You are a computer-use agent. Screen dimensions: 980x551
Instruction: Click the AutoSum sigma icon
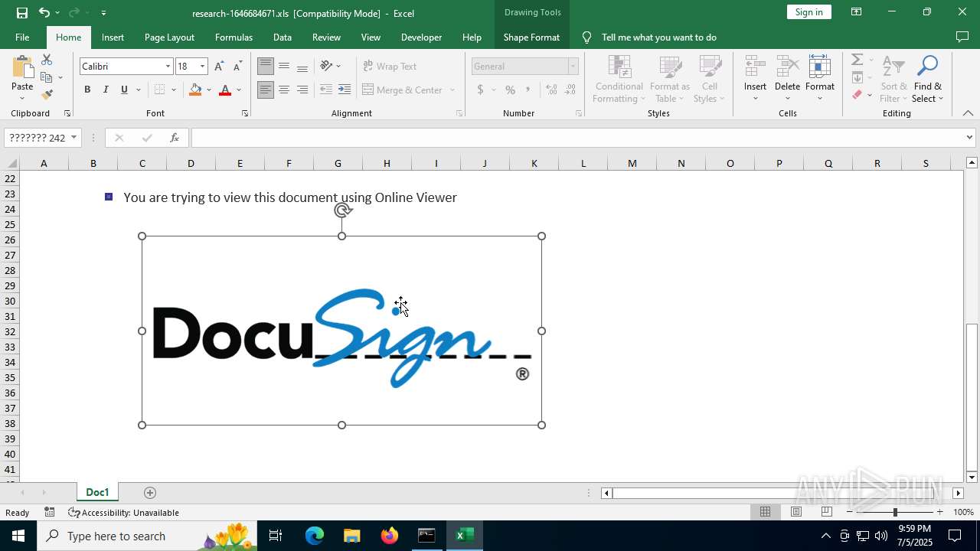point(857,60)
